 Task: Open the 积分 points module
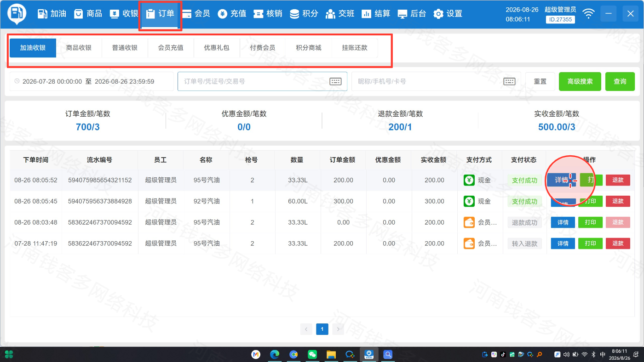304,14
